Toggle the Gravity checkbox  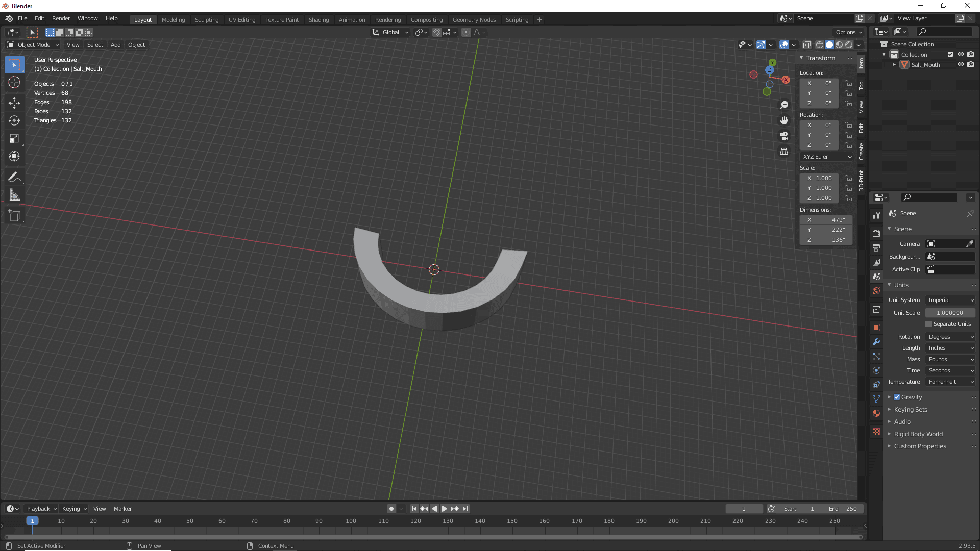[x=897, y=397]
